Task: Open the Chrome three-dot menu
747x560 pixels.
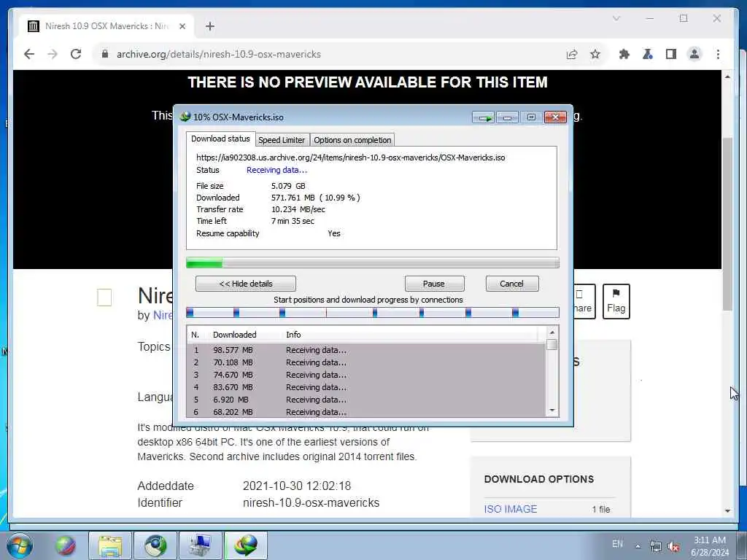Action: click(x=718, y=54)
